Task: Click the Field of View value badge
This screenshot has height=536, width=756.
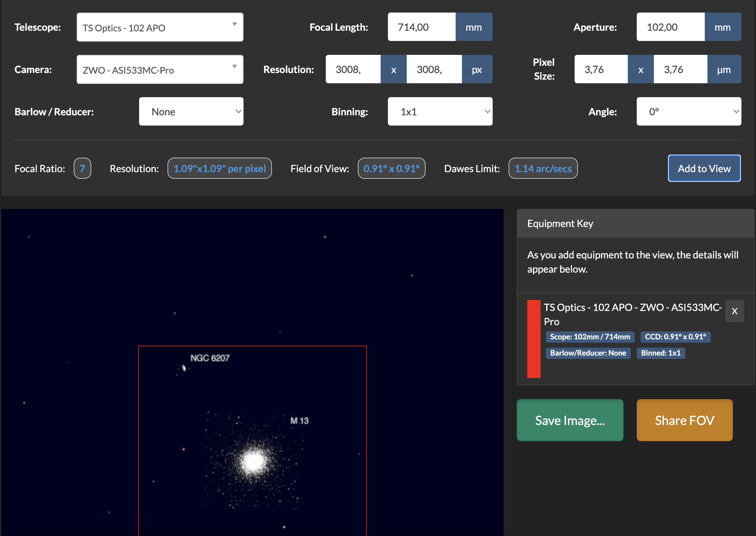Action: coord(391,169)
